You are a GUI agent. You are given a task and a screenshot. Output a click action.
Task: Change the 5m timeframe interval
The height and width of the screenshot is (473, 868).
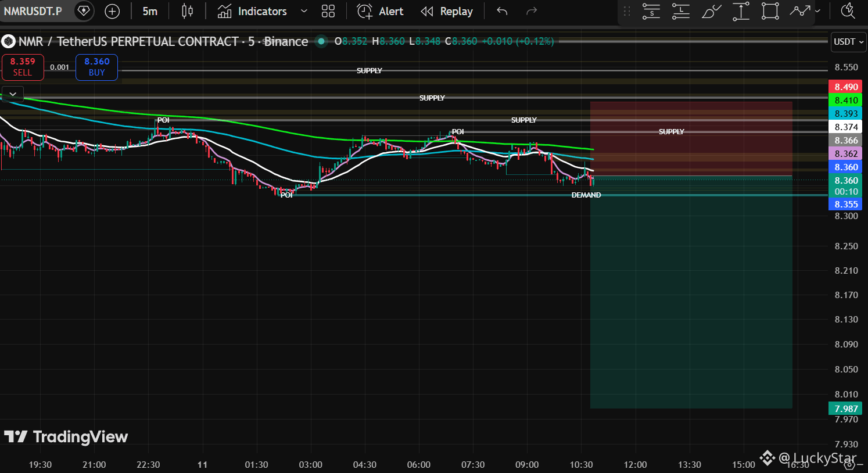(150, 11)
